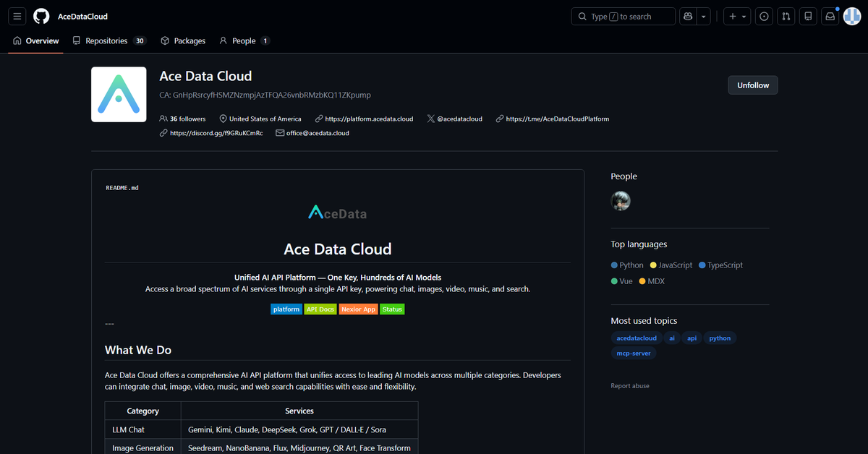Click the API Docs badge
The width and height of the screenshot is (868, 454).
[320, 309]
